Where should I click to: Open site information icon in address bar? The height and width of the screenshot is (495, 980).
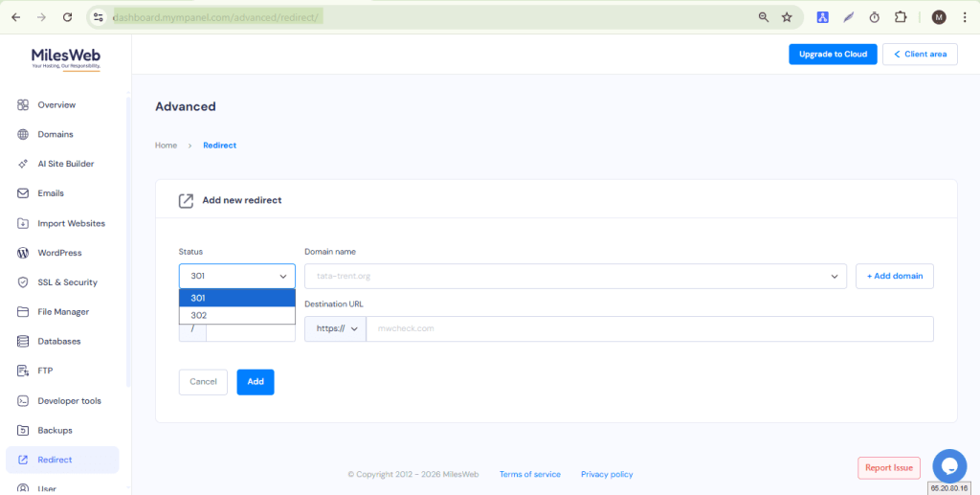pos(99,17)
